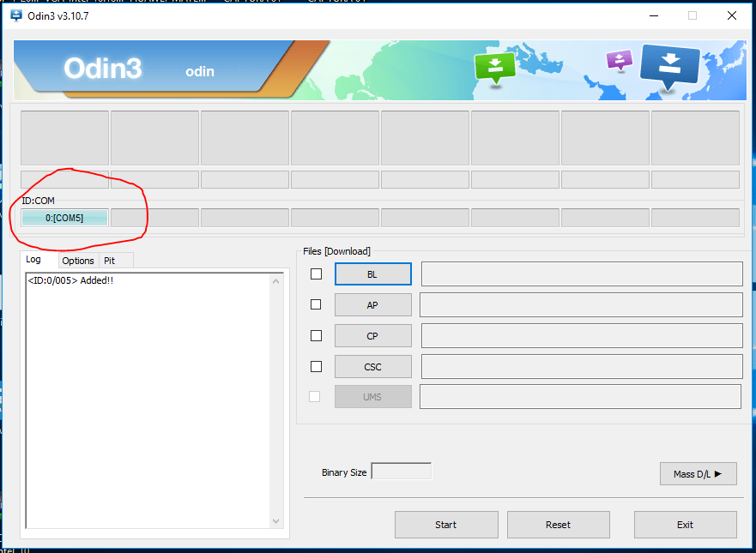Switch to the Options tab
Image resolution: width=756 pixels, height=553 pixels.
(78, 261)
